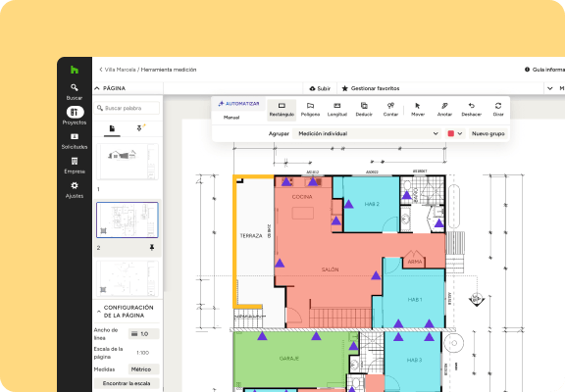Image resolution: width=565 pixels, height=392 pixels.
Task: Rotate the plan with Girar
Action: pyautogui.click(x=498, y=110)
